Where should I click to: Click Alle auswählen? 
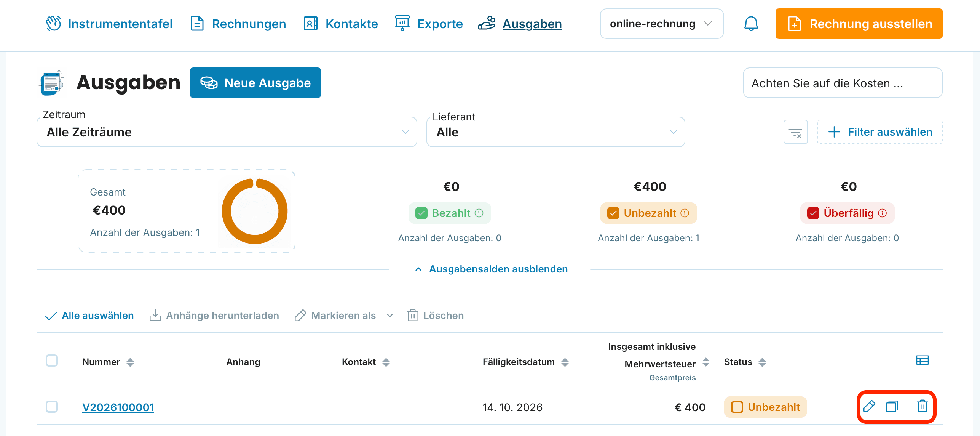89,316
